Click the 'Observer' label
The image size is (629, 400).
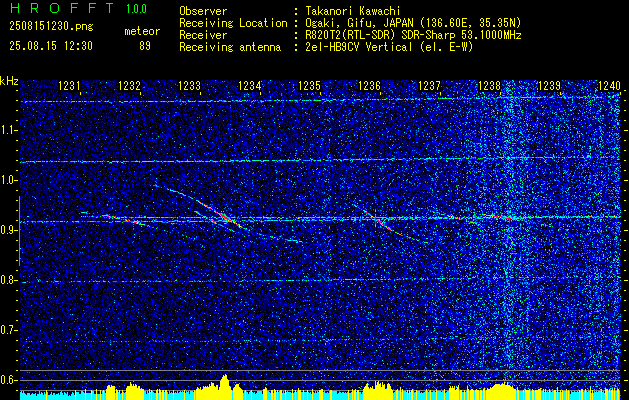tap(203, 11)
